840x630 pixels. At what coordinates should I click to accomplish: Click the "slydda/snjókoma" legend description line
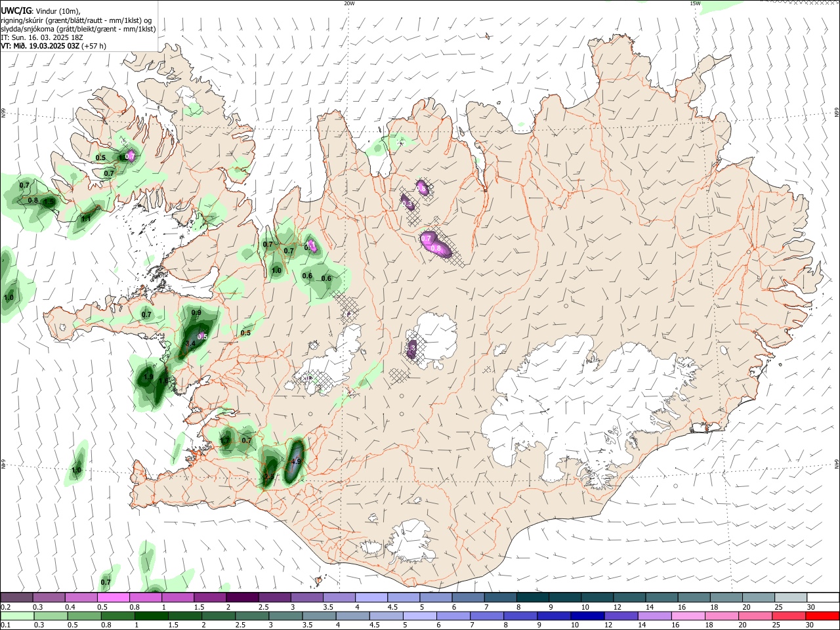[x=78, y=29]
